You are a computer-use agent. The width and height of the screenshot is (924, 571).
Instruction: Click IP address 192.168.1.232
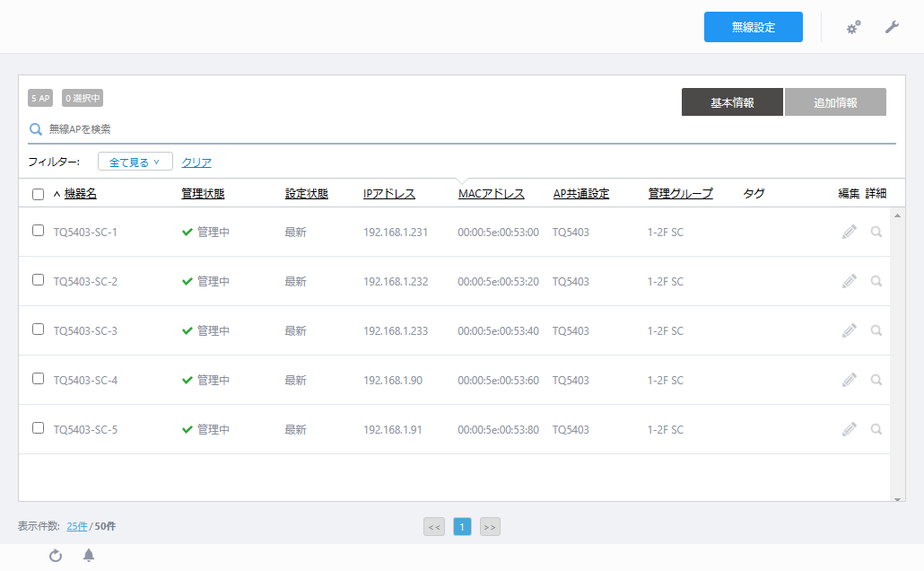396,281
